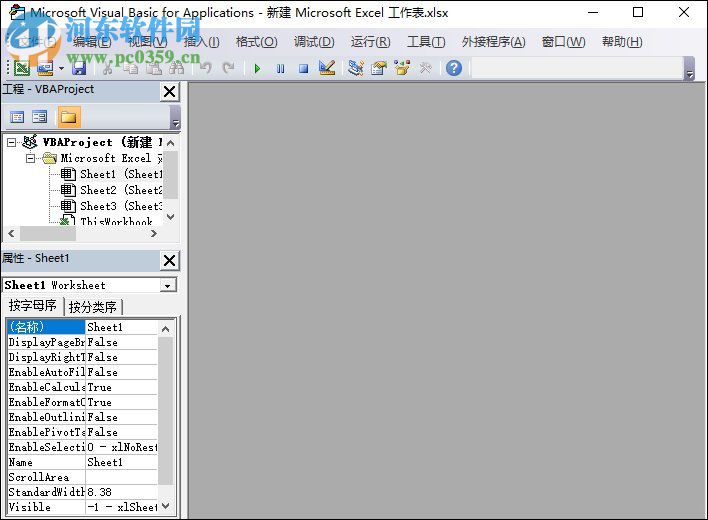Open the Sheet1 Worksheet object dropdown
Image resolution: width=708 pixels, height=520 pixels.
pos(168,285)
